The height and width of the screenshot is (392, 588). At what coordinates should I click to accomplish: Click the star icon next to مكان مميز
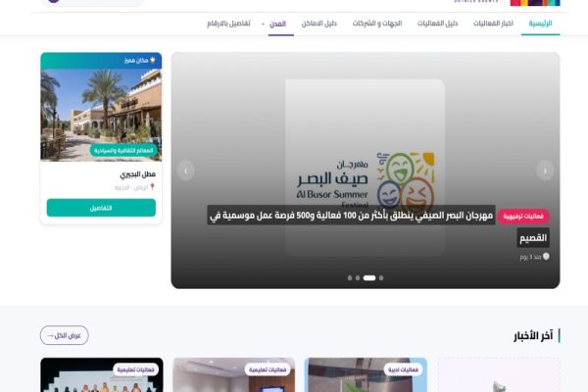[153, 60]
